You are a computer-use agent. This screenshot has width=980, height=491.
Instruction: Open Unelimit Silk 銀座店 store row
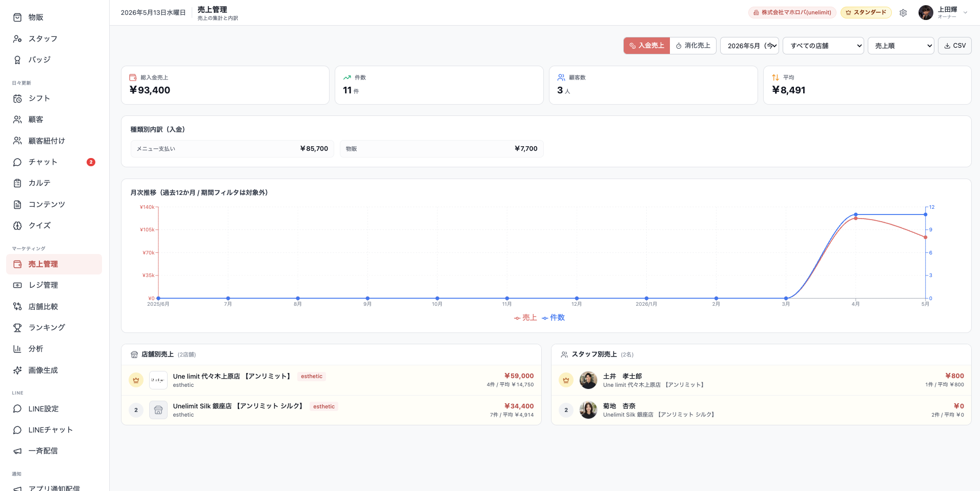[331, 410]
